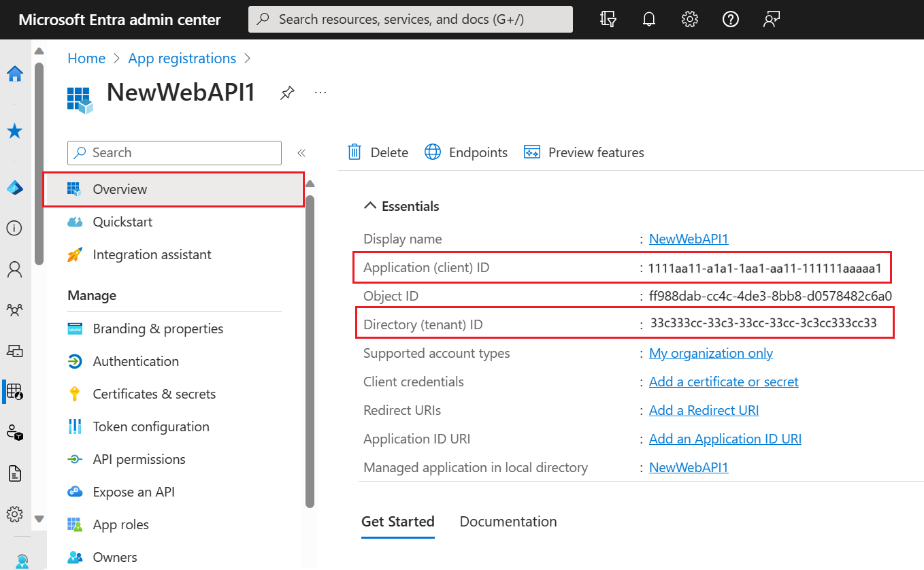Open Favorites star in left rail
The image size is (924, 570).
15,131
